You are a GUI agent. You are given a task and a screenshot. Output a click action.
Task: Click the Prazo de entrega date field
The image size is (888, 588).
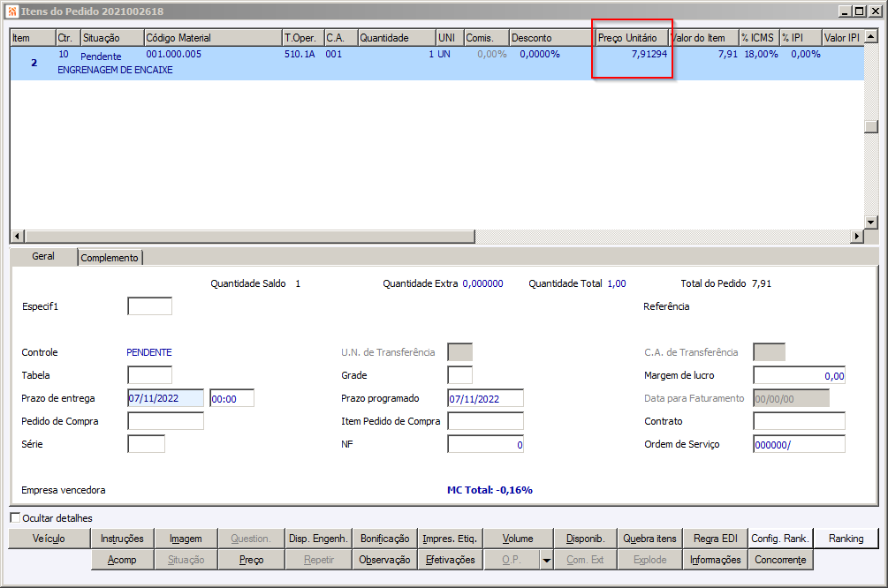click(166, 398)
